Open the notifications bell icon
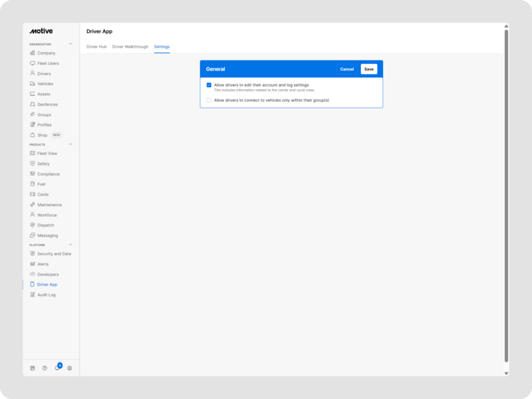This screenshot has width=532, height=399. tap(57, 368)
